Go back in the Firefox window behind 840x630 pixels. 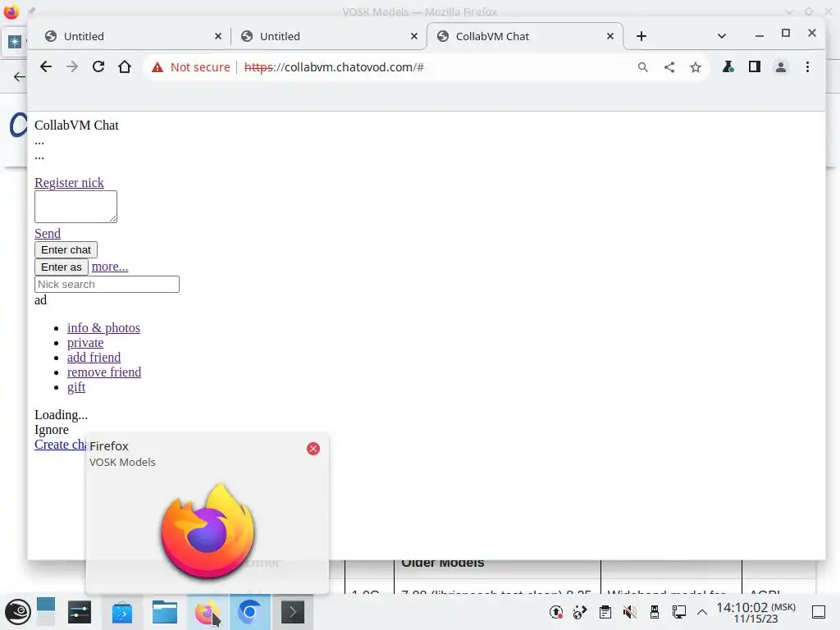coord(20,76)
